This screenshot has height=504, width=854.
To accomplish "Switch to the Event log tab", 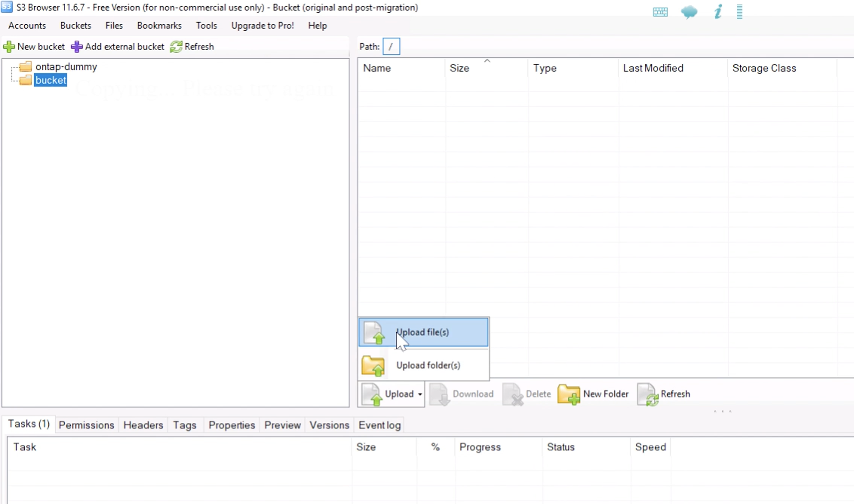I will [x=379, y=425].
